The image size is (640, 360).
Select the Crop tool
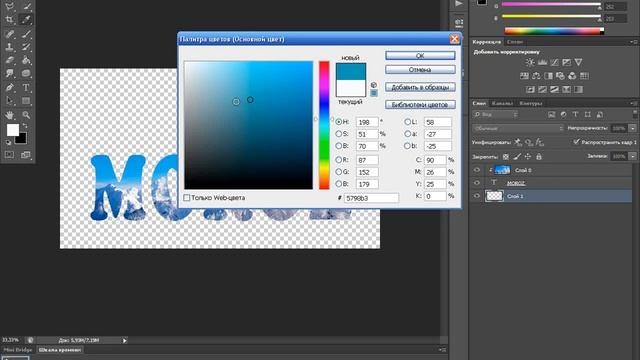pos(9,19)
